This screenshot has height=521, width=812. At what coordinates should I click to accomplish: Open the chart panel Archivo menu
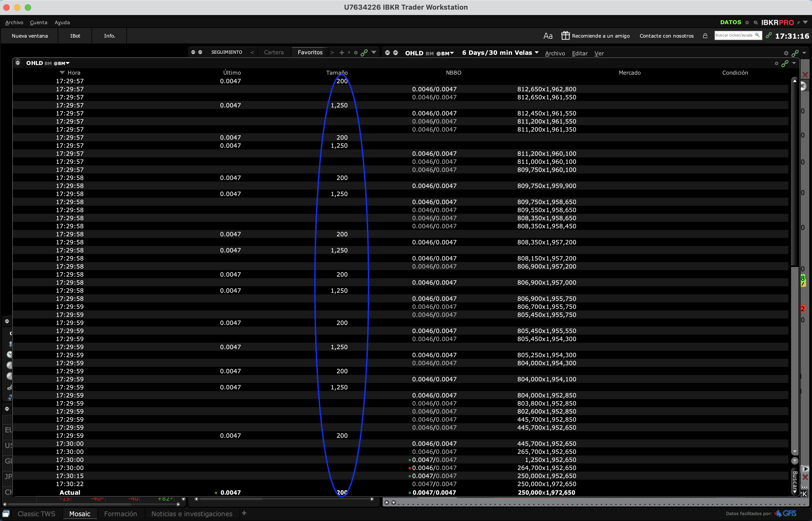(555, 53)
